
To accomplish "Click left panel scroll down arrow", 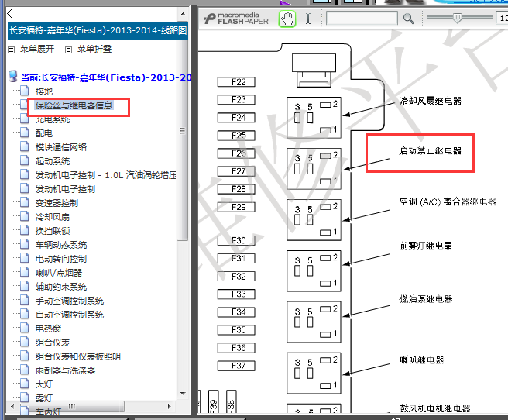I will click(183, 394).
